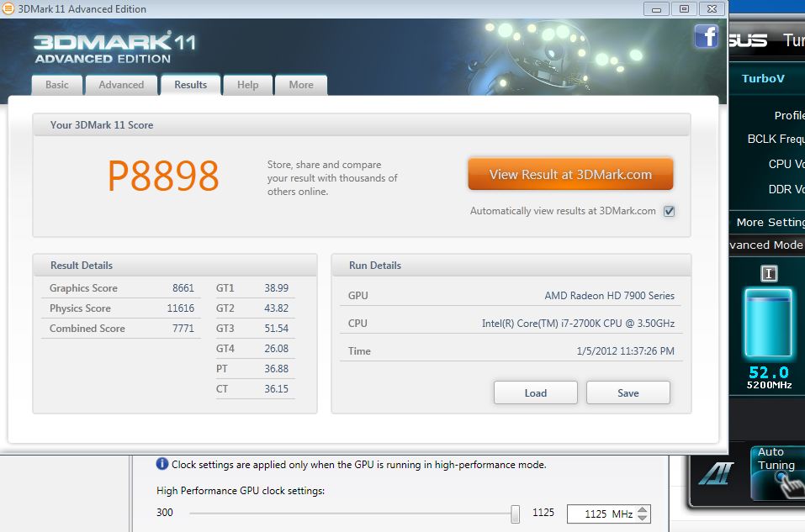Click the 3DMark 11 title bar app icon

pos(8,8)
